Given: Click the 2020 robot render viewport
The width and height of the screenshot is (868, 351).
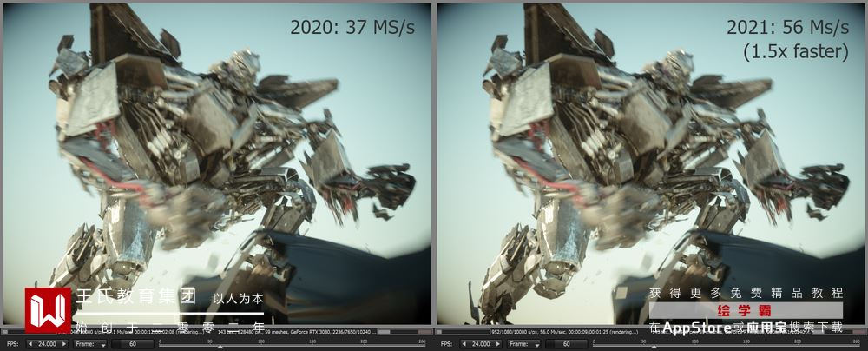Looking at the screenshot, I should pyautogui.click(x=217, y=164).
